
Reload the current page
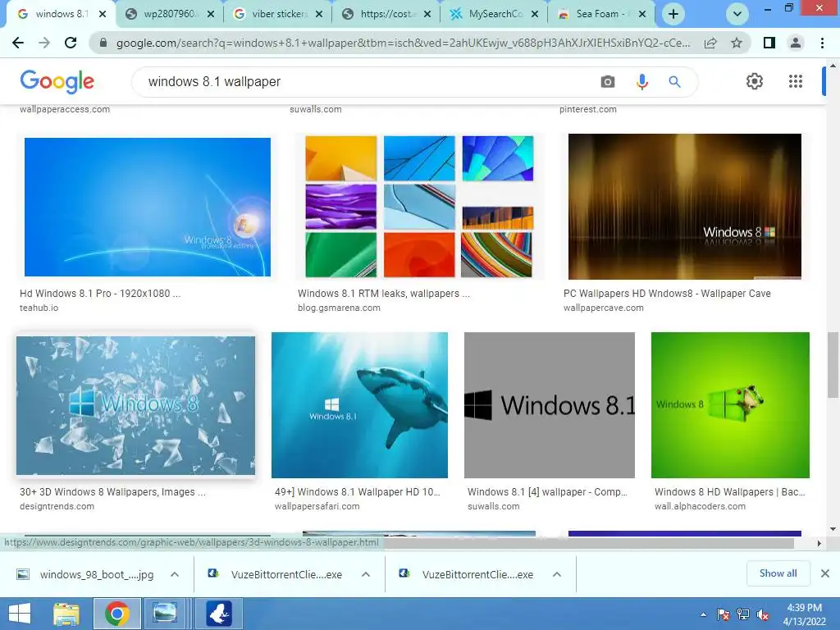pos(71,43)
